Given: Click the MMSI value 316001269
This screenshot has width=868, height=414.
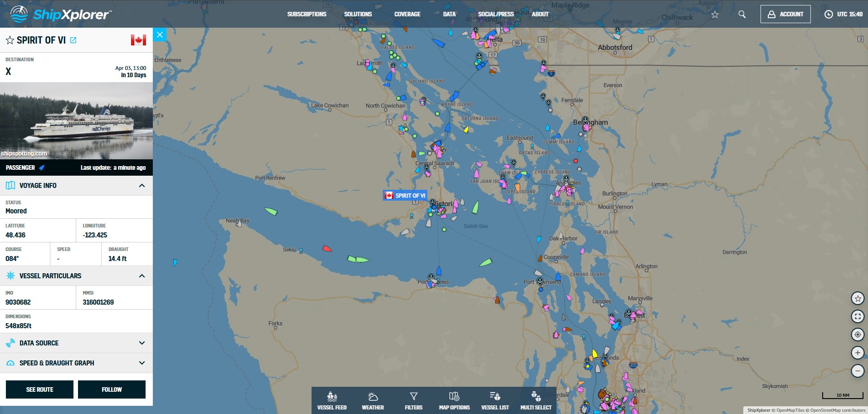Looking at the screenshot, I should pyautogui.click(x=98, y=302).
